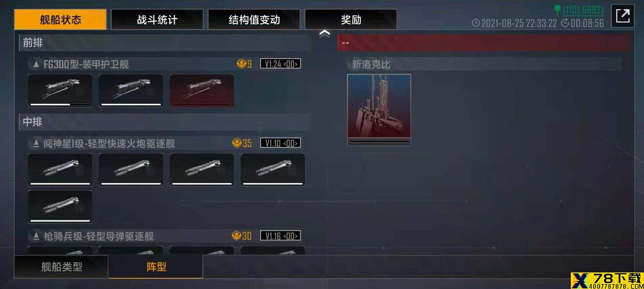Open the 奖励 tab
The image size is (644, 289).
point(351,20)
